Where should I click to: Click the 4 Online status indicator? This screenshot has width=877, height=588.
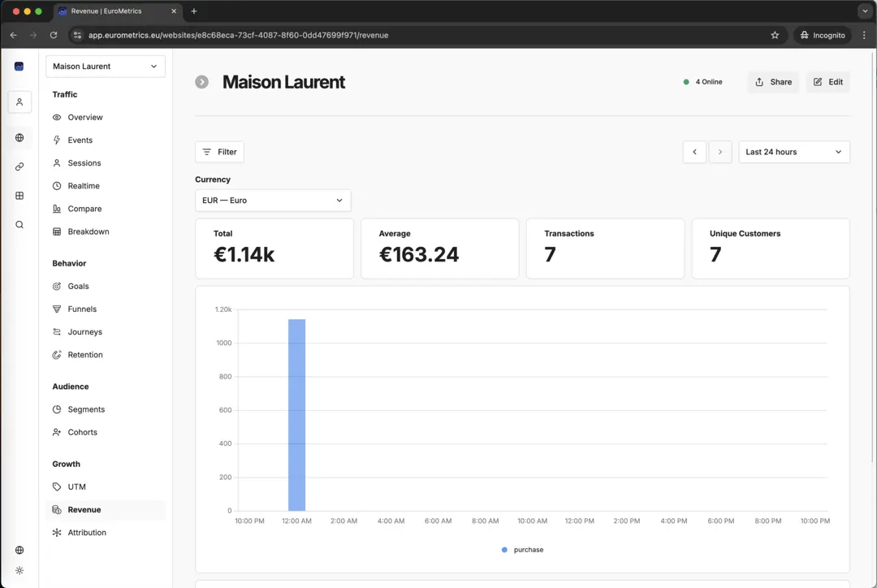pos(703,82)
